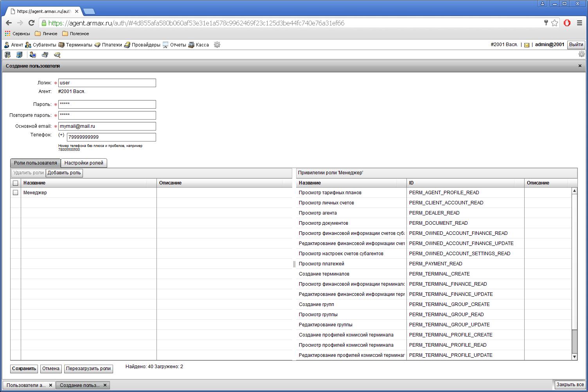Open a new browser tab
The height and width of the screenshot is (392, 588).
tap(89, 11)
